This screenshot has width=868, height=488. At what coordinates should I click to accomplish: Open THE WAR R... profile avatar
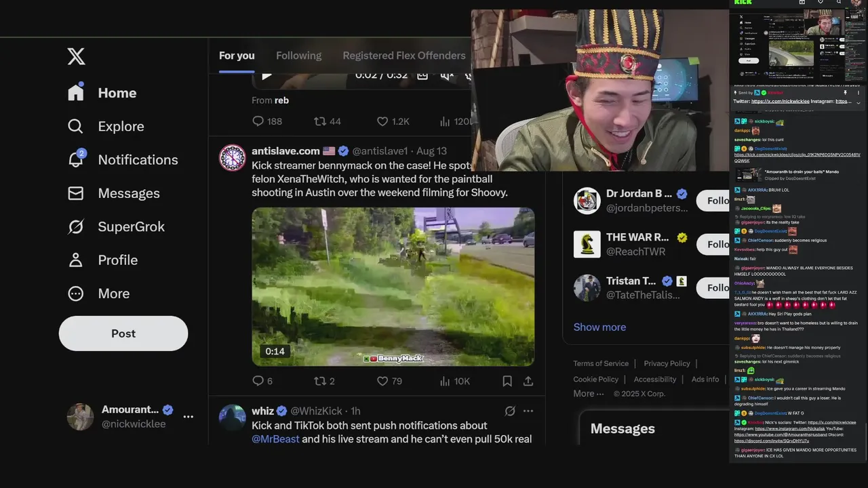point(587,244)
